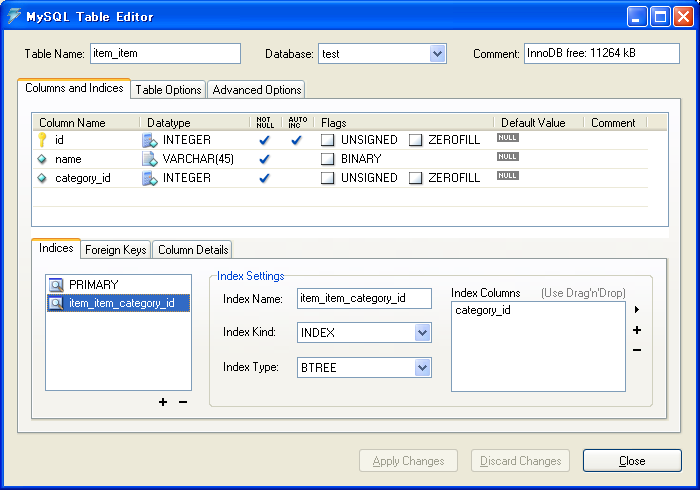The height and width of the screenshot is (490, 700).
Task: Open the Database dropdown showing test
Action: [x=438, y=54]
